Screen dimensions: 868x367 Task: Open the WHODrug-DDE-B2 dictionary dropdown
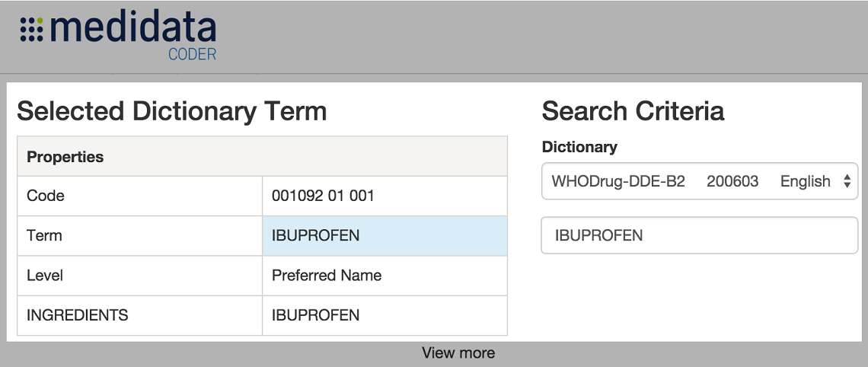pyautogui.click(x=700, y=181)
